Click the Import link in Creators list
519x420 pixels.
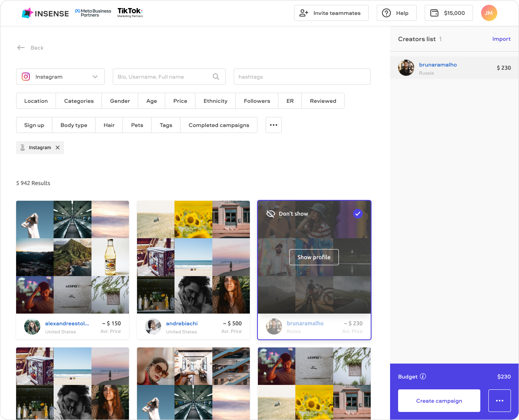pos(501,39)
